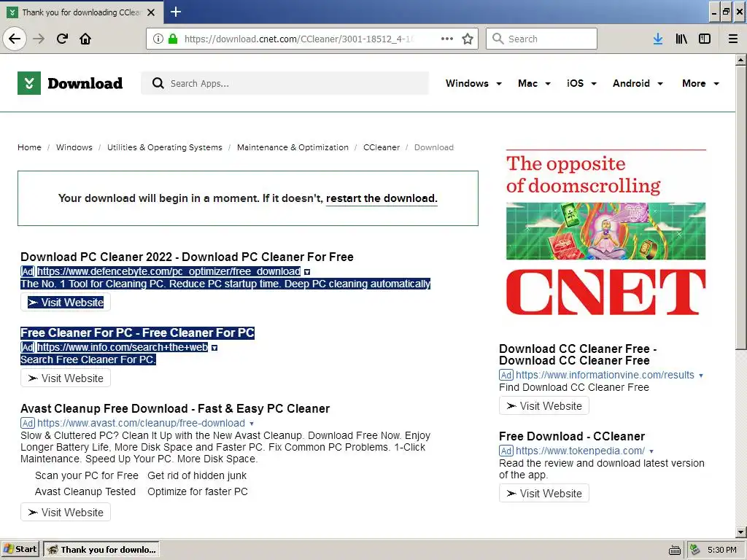Click Ad badge beside avast.com link
Image resolution: width=747 pixels, height=560 pixels.
28,423
